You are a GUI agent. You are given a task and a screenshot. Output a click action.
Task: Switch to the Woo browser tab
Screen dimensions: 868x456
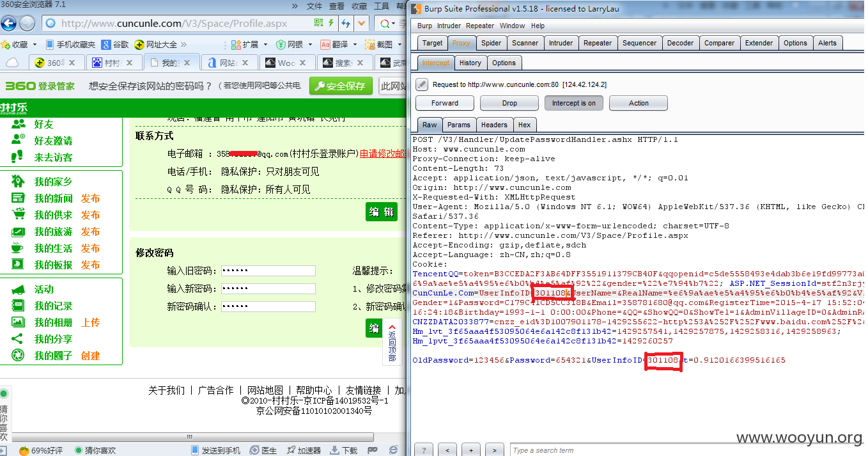click(286, 63)
